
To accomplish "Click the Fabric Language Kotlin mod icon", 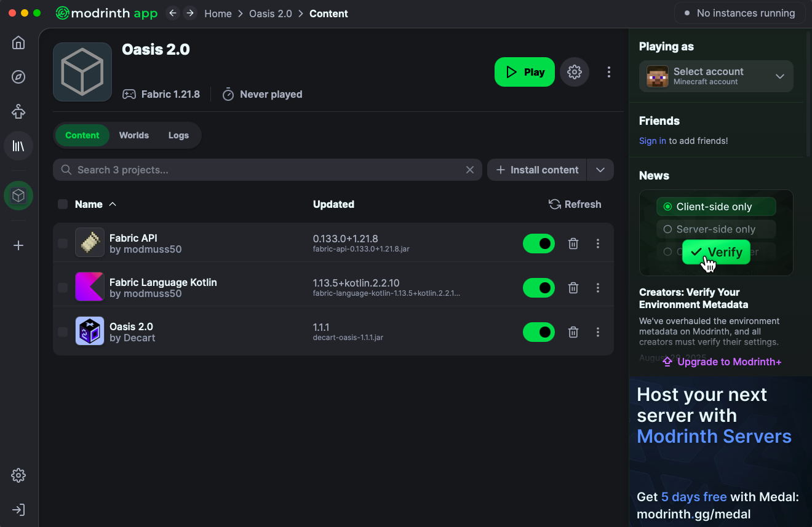I will [x=90, y=287].
